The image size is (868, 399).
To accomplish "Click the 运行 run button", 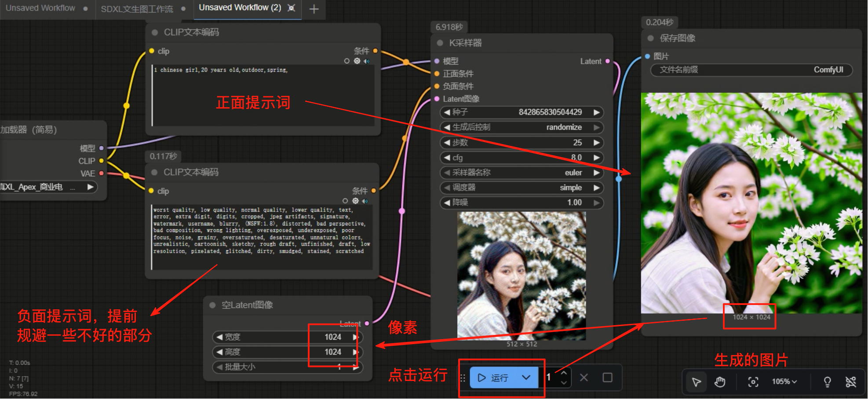I will click(x=493, y=377).
